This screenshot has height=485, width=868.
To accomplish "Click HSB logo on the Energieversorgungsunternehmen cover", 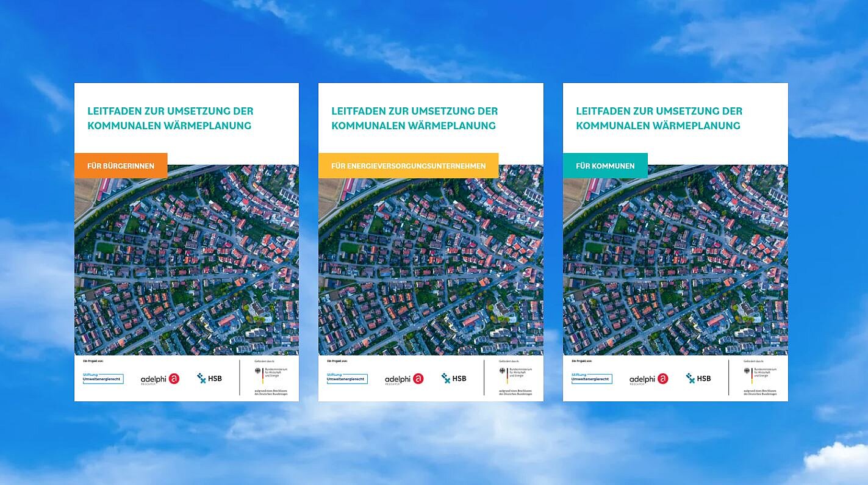I will pyautogui.click(x=454, y=378).
